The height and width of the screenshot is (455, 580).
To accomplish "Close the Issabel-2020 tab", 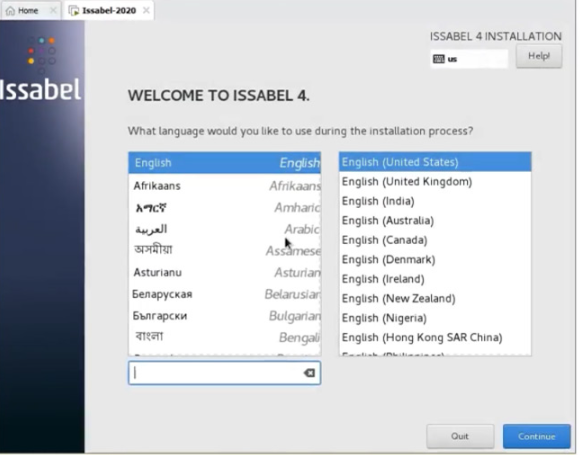I will tap(146, 10).
